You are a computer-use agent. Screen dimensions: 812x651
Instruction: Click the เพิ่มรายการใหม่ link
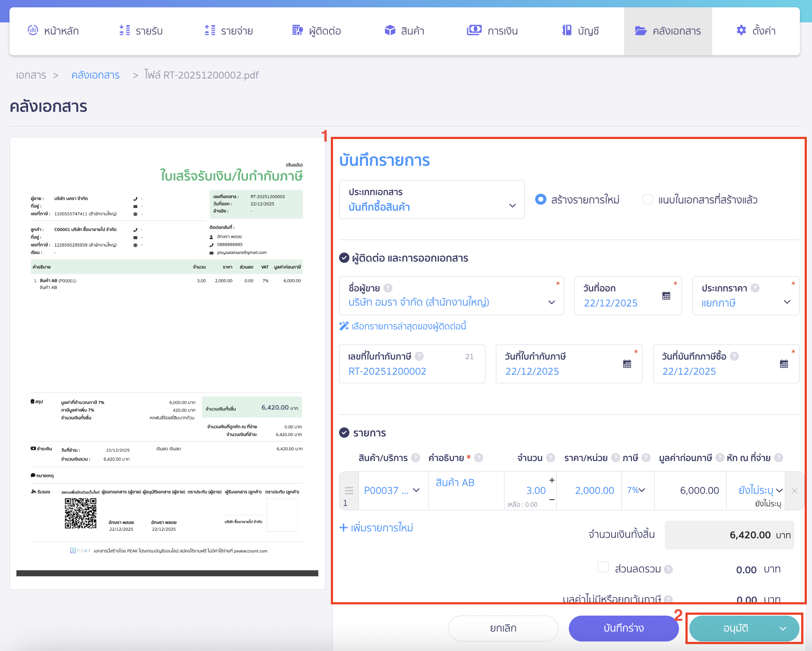pyautogui.click(x=377, y=528)
